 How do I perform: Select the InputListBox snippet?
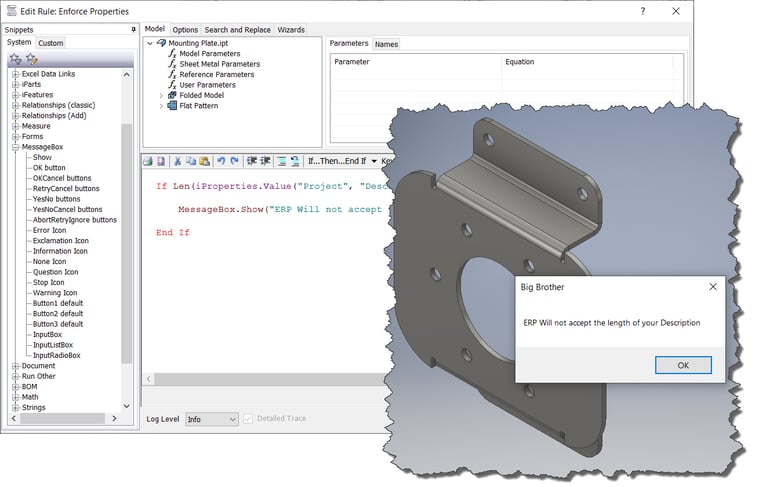click(x=53, y=345)
